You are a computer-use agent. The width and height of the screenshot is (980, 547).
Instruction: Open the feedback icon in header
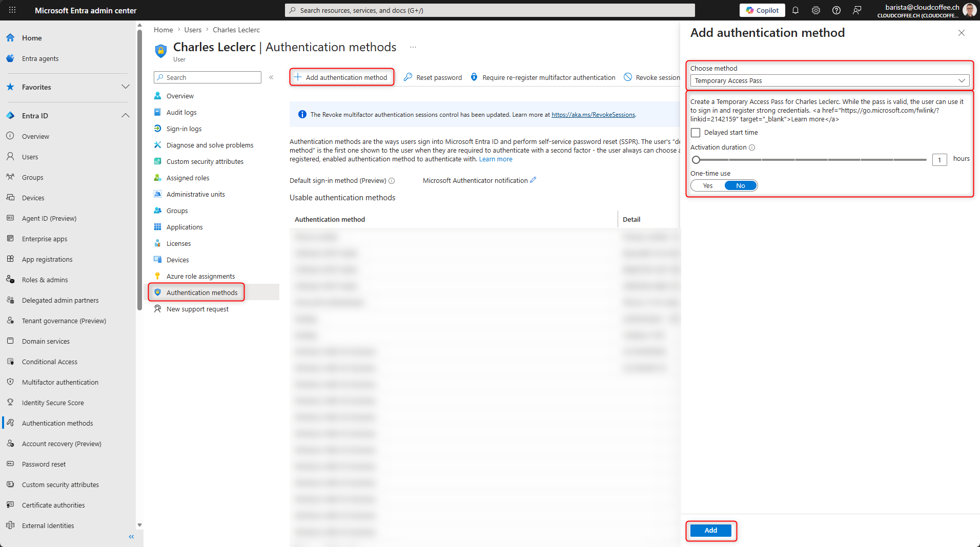click(x=857, y=10)
